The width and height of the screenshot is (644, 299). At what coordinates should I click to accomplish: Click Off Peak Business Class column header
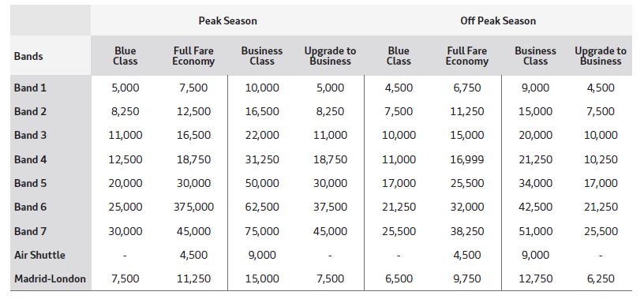[x=535, y=56]
